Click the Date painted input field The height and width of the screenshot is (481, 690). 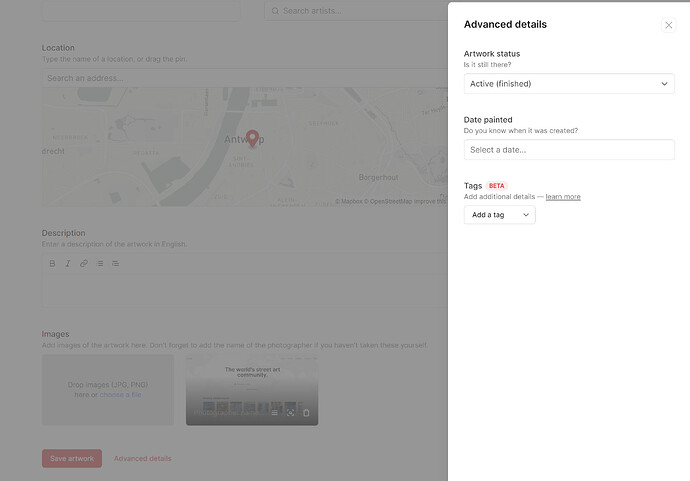[569, 150]
